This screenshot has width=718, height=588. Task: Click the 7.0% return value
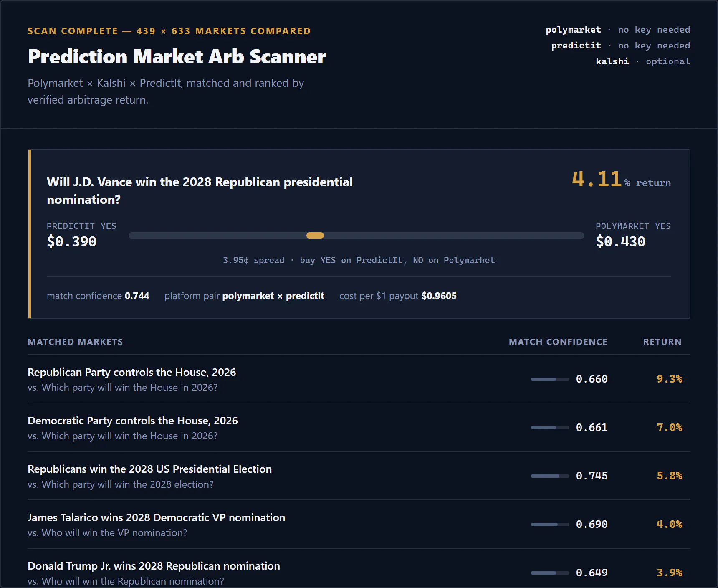[669, 428]
